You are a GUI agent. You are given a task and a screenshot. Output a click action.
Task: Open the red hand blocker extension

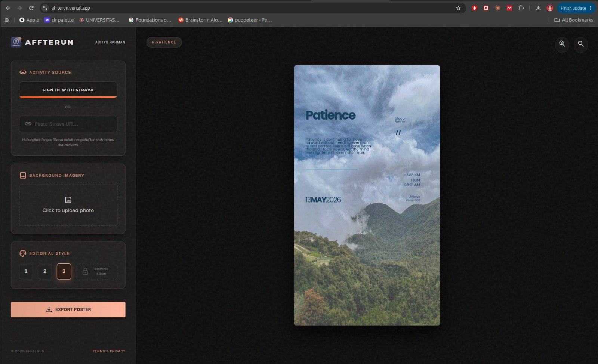[x=474, y=8]
